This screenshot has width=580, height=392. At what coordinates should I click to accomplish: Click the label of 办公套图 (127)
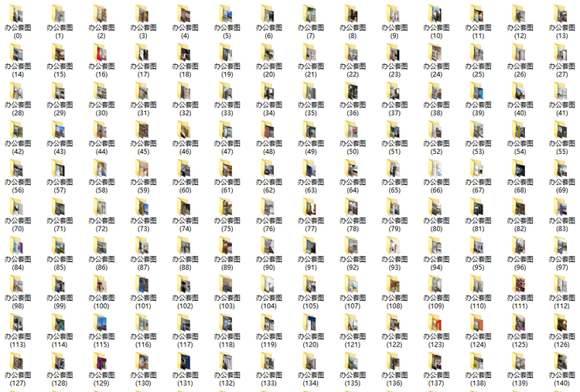click(x=17, y=379)
